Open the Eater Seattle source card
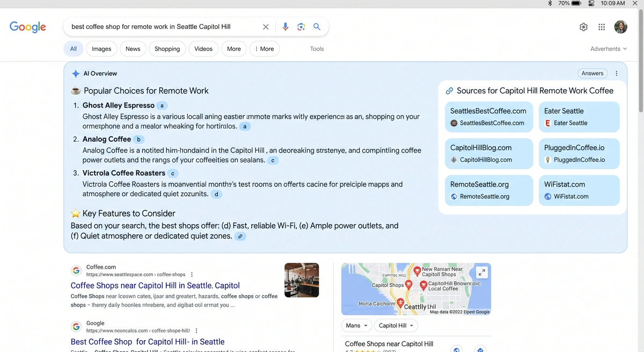The width and height of the screenshot is (644, 352). click(579, 117)
